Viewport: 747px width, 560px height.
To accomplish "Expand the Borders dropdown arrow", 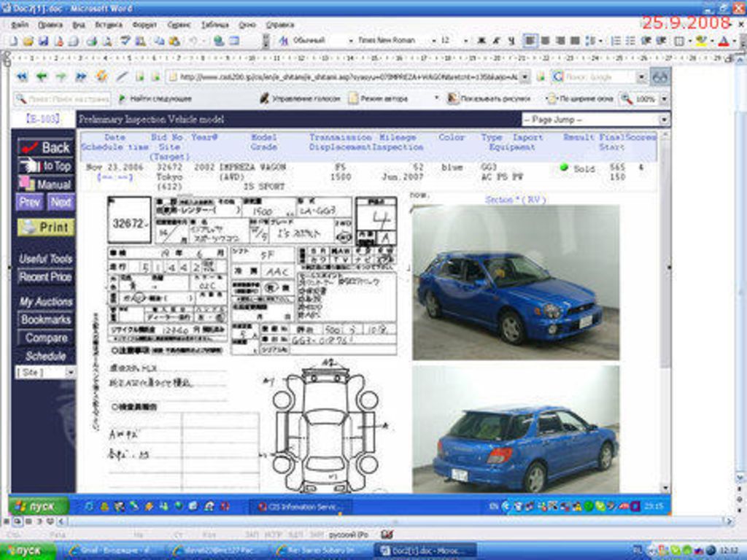I will pos(690,42).
